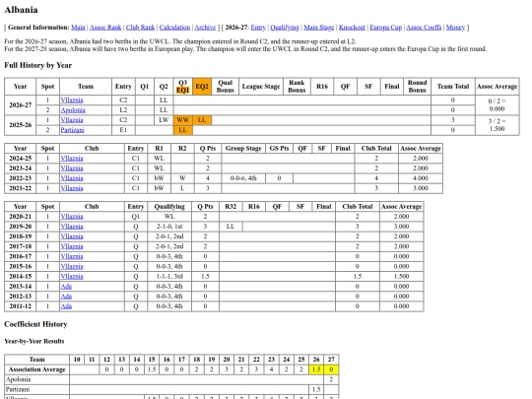Open the Main general information link
532x399 pixels.
[x=78, y=28]
